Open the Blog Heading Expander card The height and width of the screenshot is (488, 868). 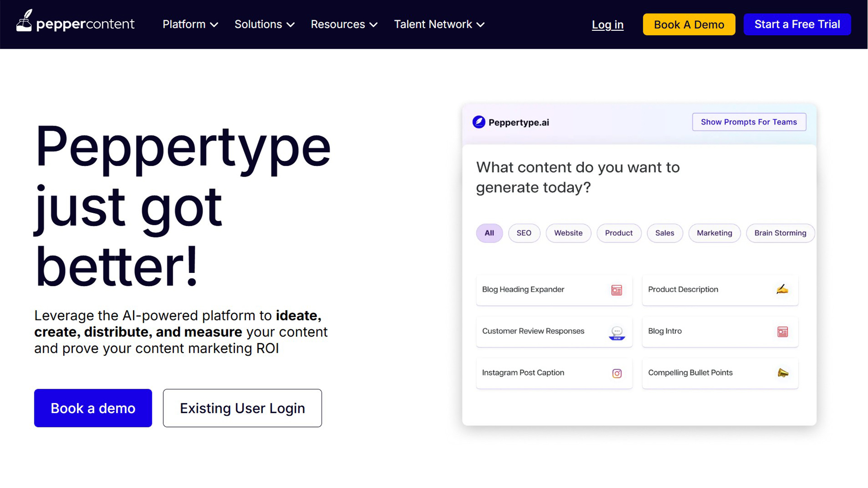pyautogui.click(x=554, y=290)
